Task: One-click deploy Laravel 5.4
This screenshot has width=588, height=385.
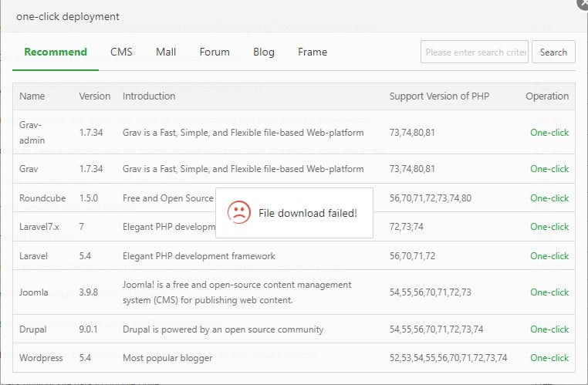Action: click(549, 256)
